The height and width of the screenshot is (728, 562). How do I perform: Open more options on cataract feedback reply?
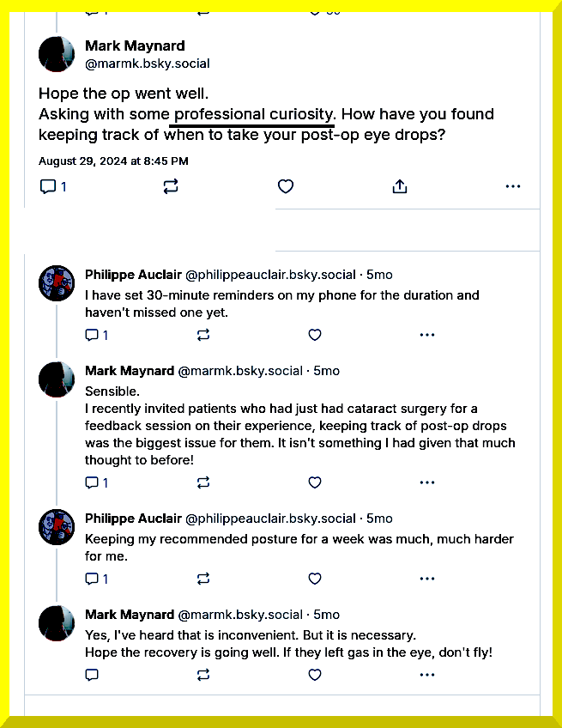point(427,482)
